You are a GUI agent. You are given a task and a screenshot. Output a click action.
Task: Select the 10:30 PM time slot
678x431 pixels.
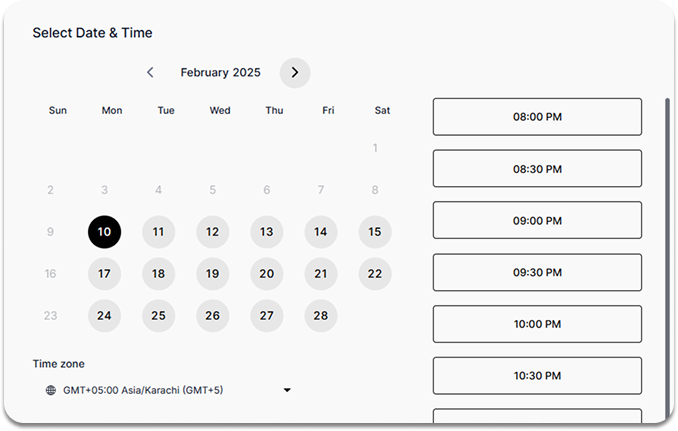pos(537,376)
